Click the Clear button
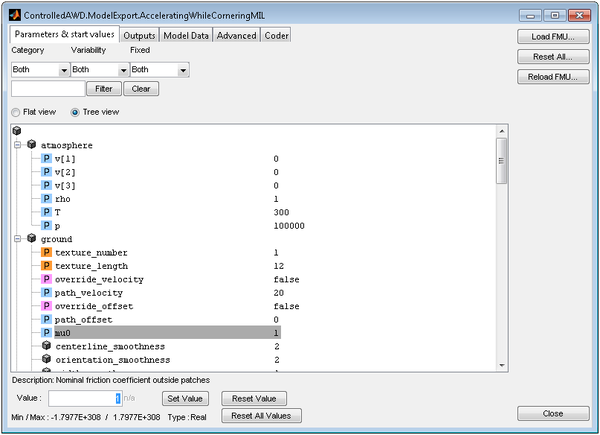Image resolution: width=600 pixels, height=435 pixels. coord(141,89)
